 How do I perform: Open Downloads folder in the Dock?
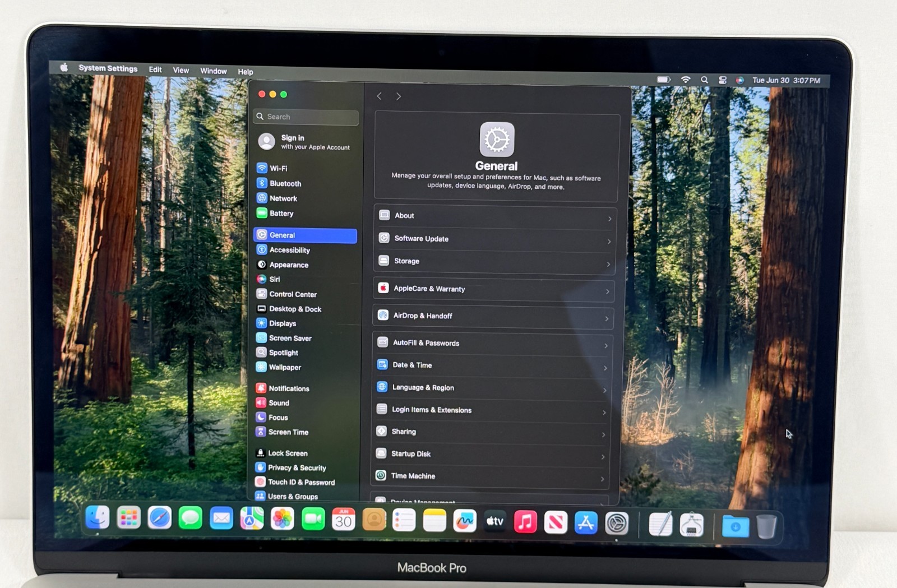[736, 526]
